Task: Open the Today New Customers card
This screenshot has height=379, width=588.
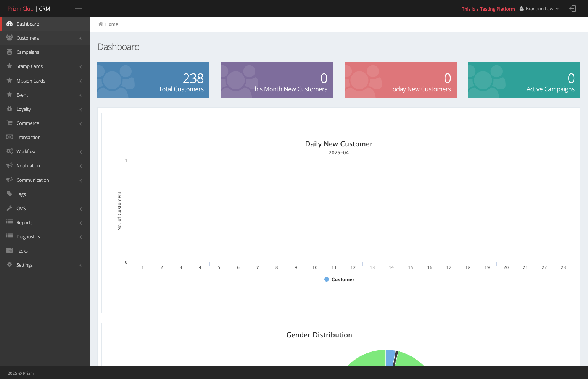Action: [401, 79]
